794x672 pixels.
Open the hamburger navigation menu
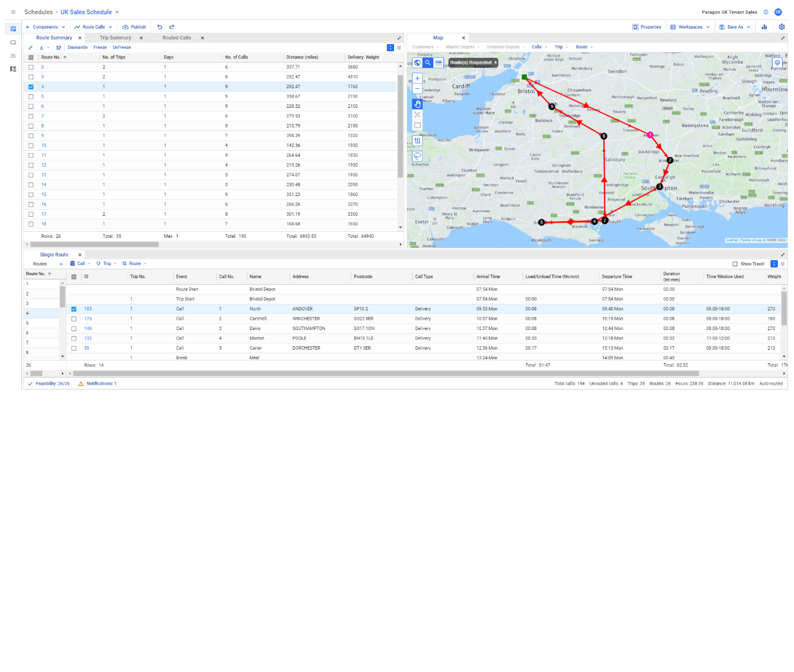click(13, 12)
